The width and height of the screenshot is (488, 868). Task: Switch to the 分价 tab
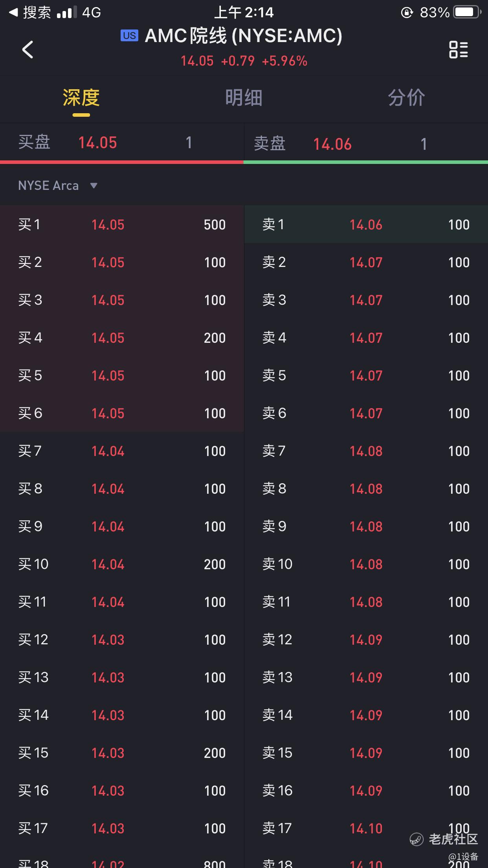click(x=406, y=98)
